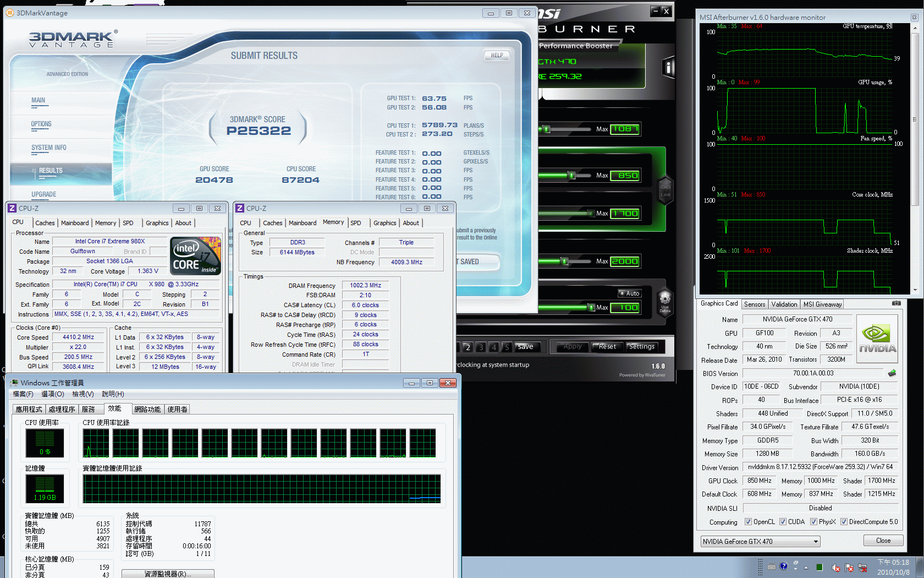Open the 檢視(V) menu in Task Manager
Image resolution: width=924 pixels, height=578 pixels.
[x=83, y=394]
